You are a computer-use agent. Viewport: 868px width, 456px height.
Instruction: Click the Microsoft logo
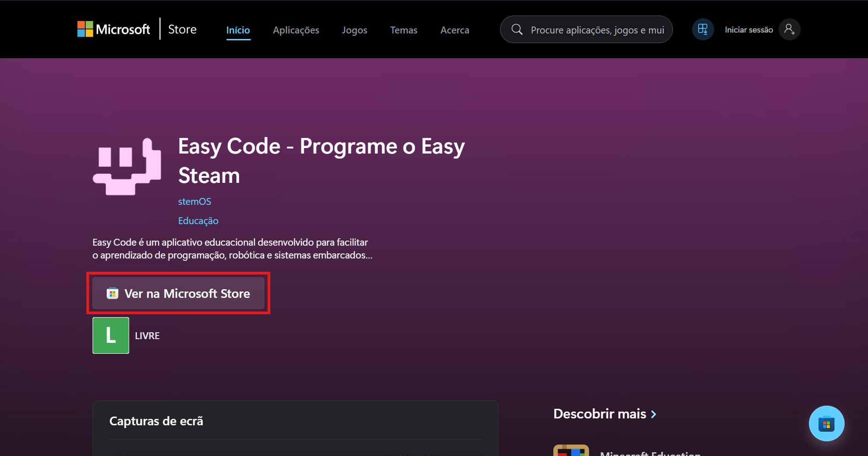[114, 29]
